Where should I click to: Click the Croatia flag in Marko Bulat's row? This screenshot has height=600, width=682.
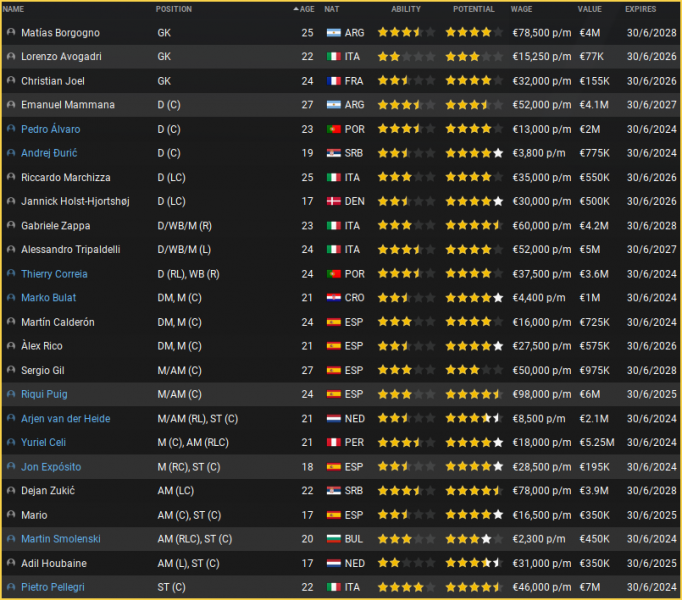[333, 298]
